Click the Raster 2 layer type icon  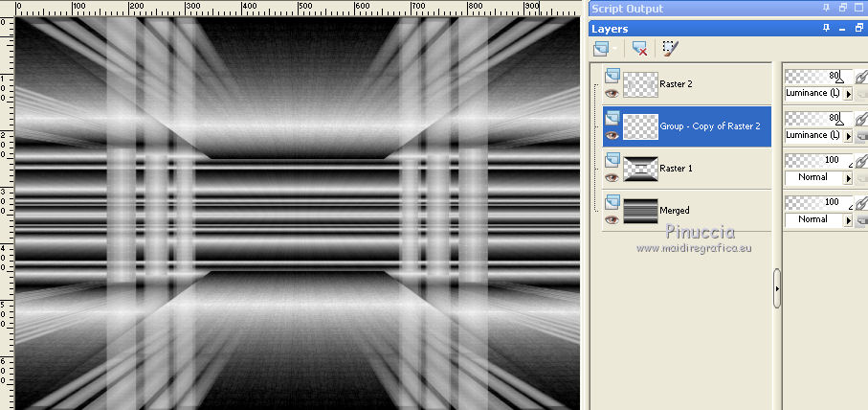[612, 76]
